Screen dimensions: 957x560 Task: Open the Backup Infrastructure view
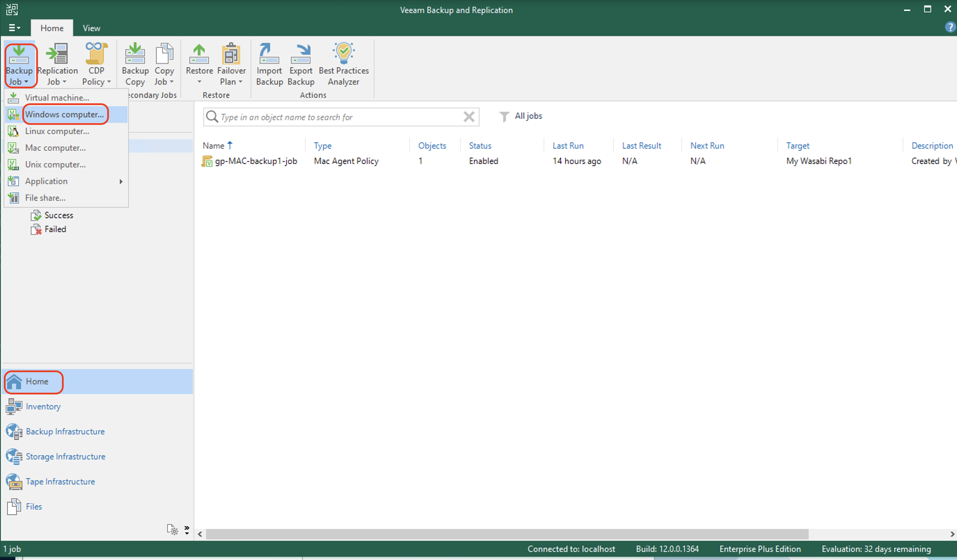97,431
